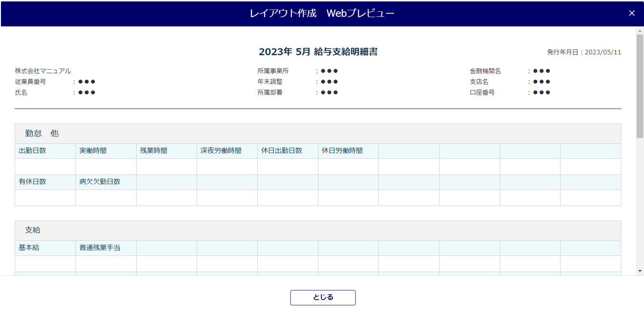Click the 所属事業所 label

(x=273, y=71)
